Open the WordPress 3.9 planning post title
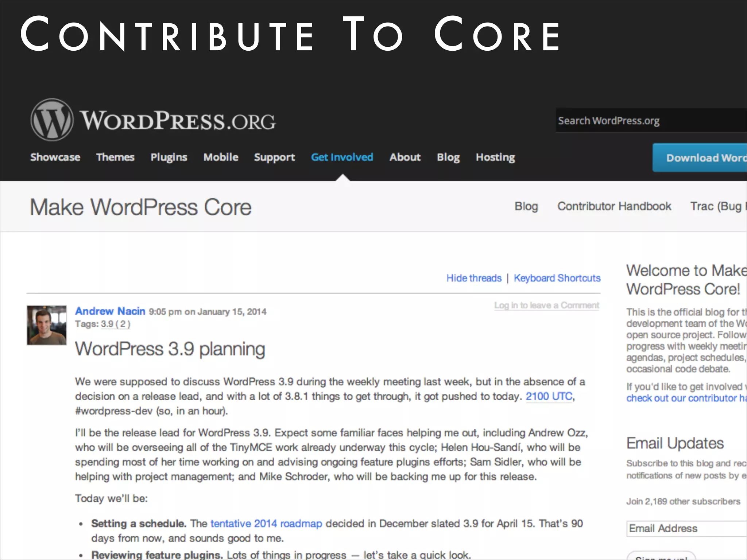This screenshot has height=560, width=747. (170, 349)
